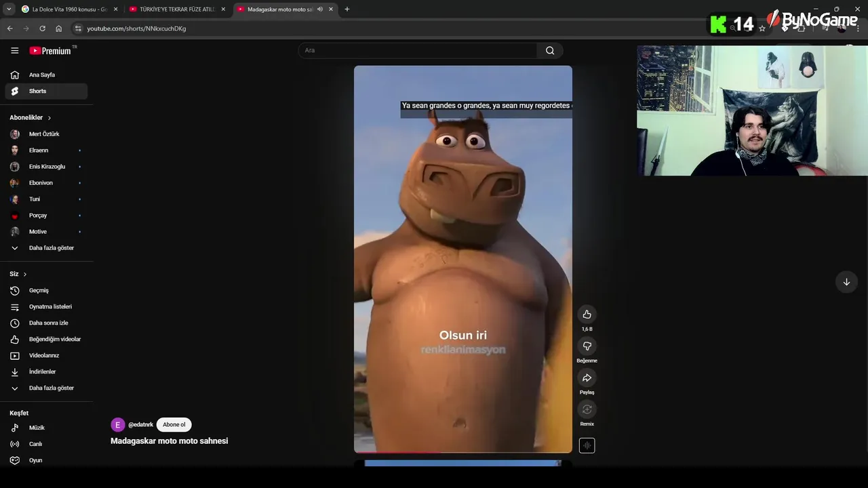Expand the Siz section
The height and width of the screenshot is (488, 868).
point(18,274)
